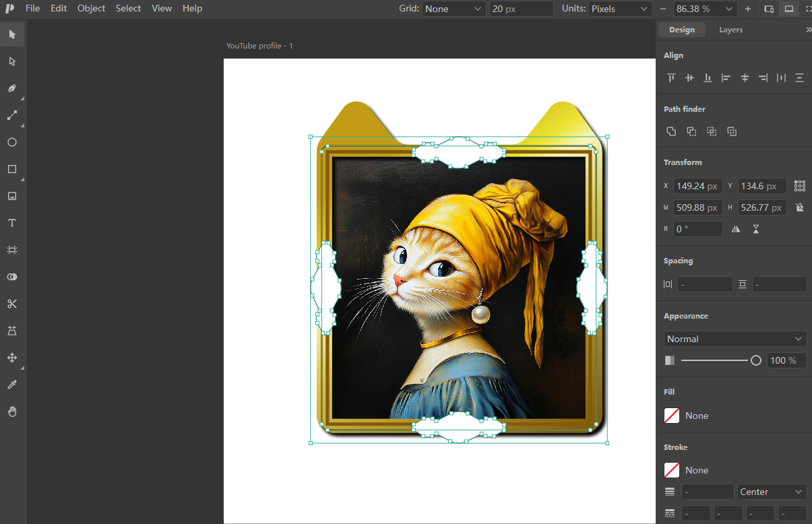
Task: Click the zoom out minus button
Action: [663, 9]
